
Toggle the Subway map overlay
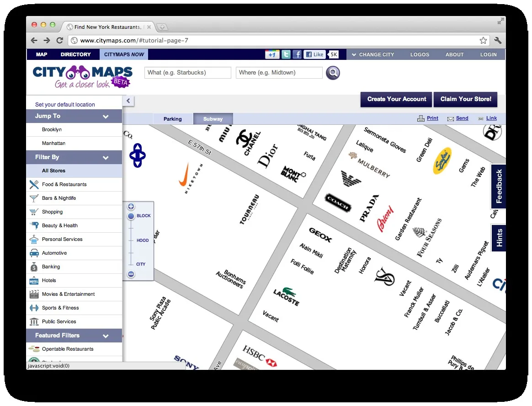click(213, 119)
